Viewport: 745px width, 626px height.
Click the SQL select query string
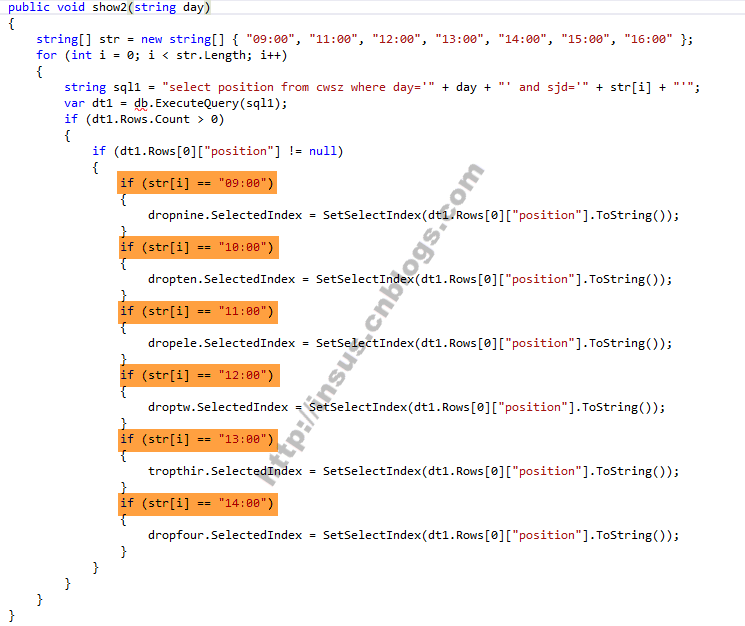[298, 87]
